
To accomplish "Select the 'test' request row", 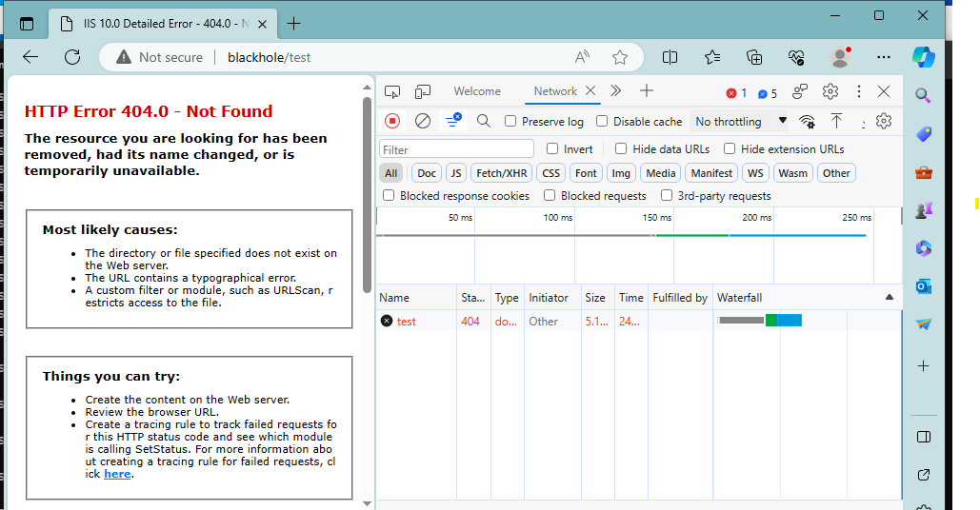I will (x=637, y=321).
